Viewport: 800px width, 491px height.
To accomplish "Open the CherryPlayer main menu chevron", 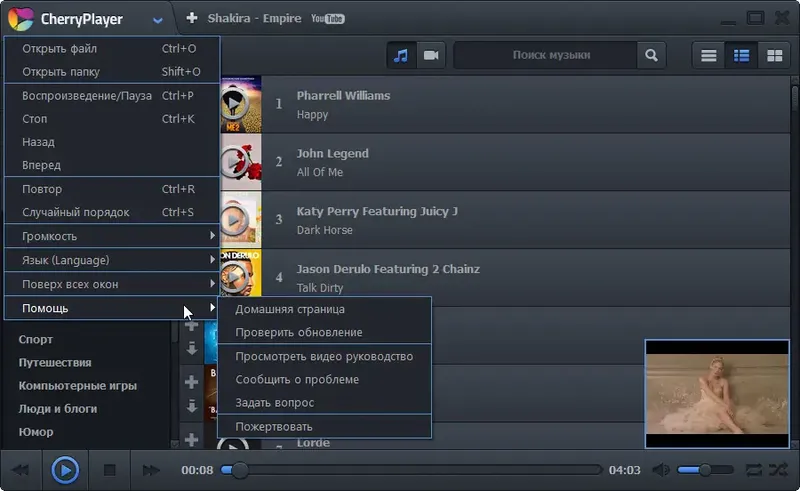I will coord(158,20).
